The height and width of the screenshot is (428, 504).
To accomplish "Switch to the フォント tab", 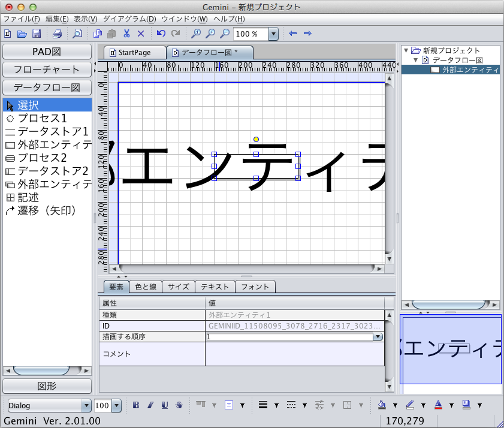I will pos(255,287).
